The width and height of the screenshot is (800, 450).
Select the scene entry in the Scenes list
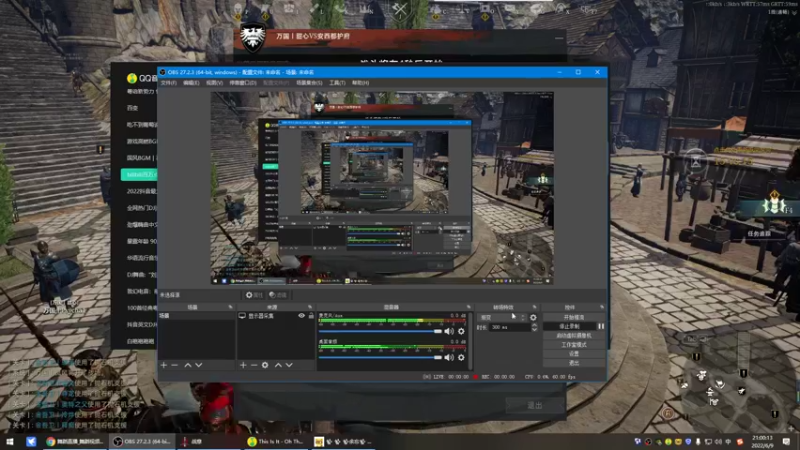coord(196,316)
